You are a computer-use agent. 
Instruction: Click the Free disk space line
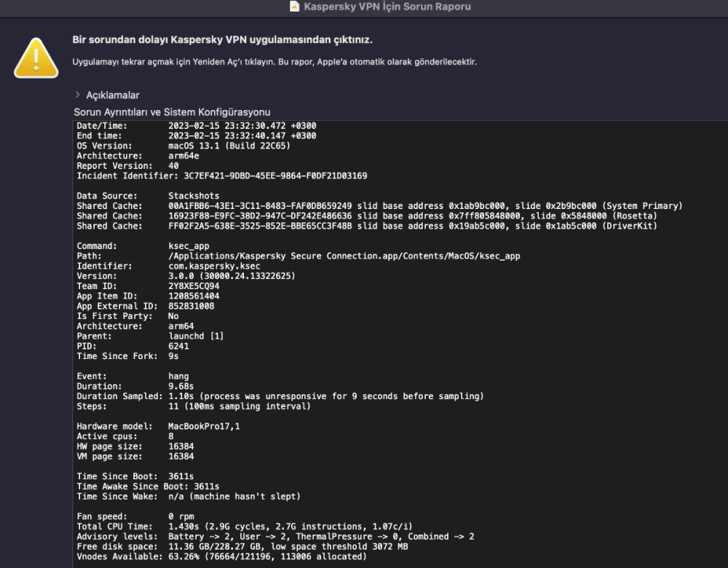pyautogui.click(x=240, y=547)
